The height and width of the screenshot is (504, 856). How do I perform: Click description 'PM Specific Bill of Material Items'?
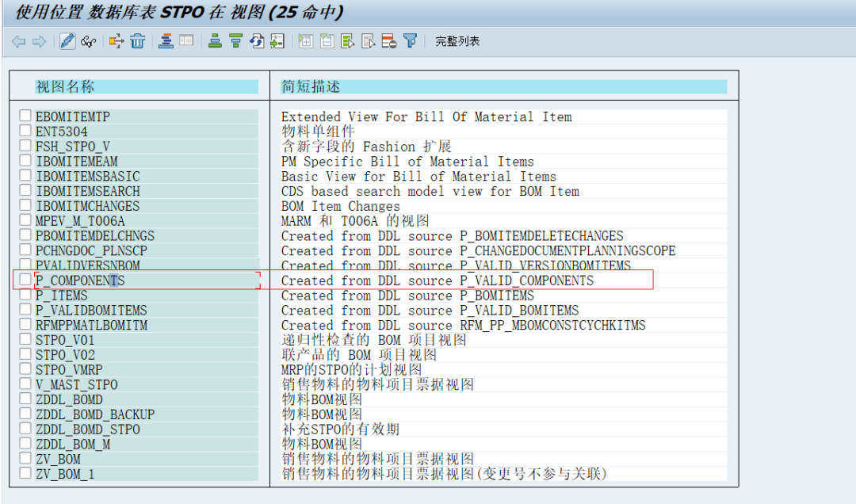point(408,162)
